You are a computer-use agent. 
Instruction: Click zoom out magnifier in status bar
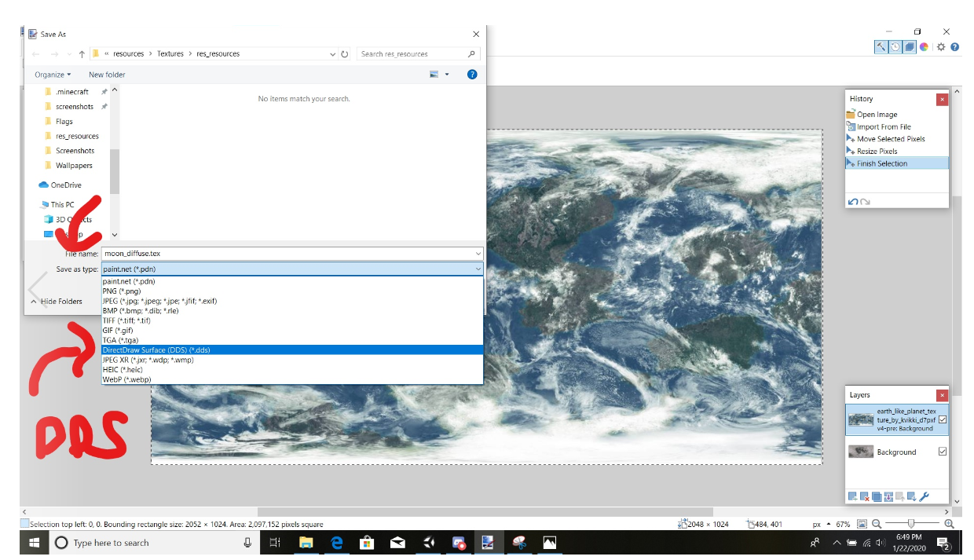[x=876, y=524]
